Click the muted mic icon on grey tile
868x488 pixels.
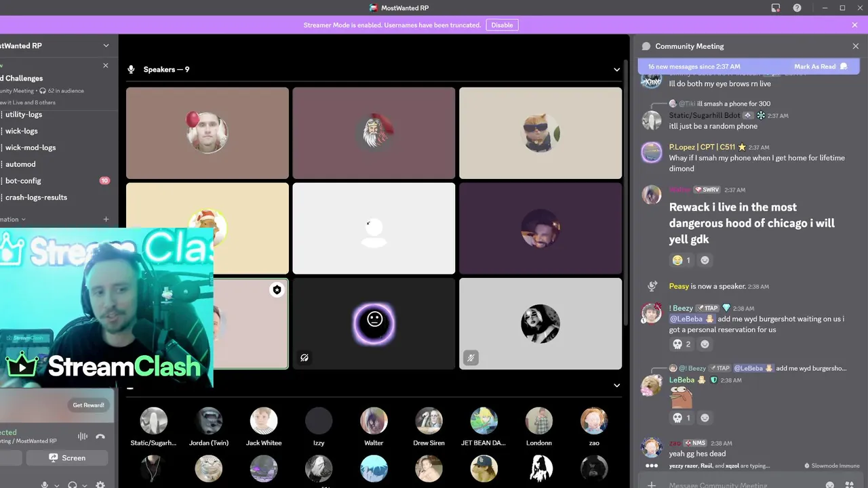[x=471, y=358]
